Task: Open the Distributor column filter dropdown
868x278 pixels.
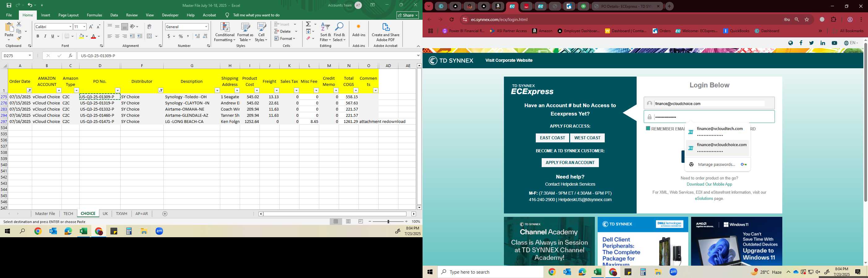Action: click(x=161, y=91)
